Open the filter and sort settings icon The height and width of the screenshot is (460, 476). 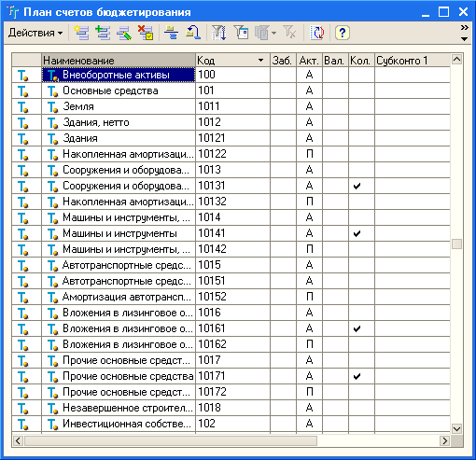[218, 33]
